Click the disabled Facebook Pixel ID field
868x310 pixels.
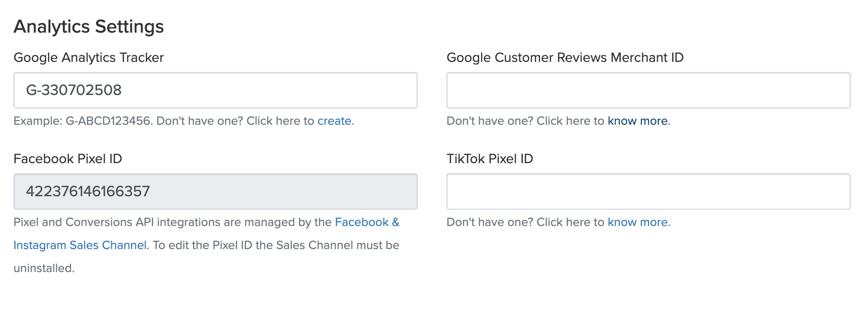pos(215,191)
